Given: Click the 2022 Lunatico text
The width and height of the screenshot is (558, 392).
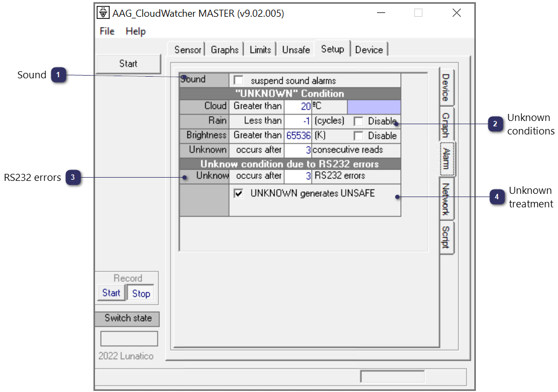Looking at the screenshot, I should [x=126, y=356].
